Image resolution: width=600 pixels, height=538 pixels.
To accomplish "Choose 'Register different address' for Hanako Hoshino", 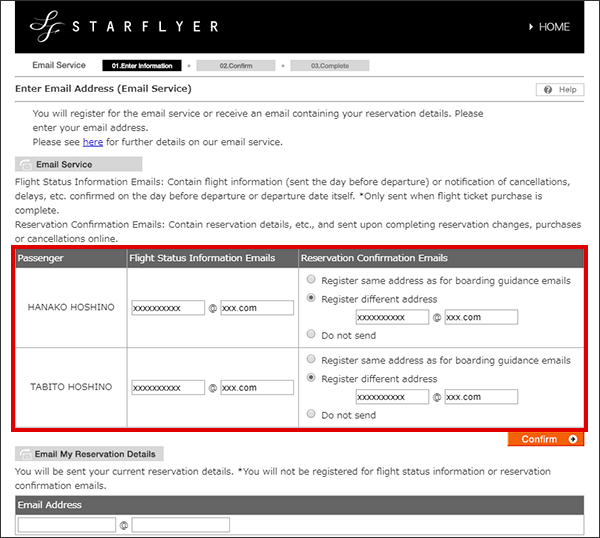I will pos(314,298).
